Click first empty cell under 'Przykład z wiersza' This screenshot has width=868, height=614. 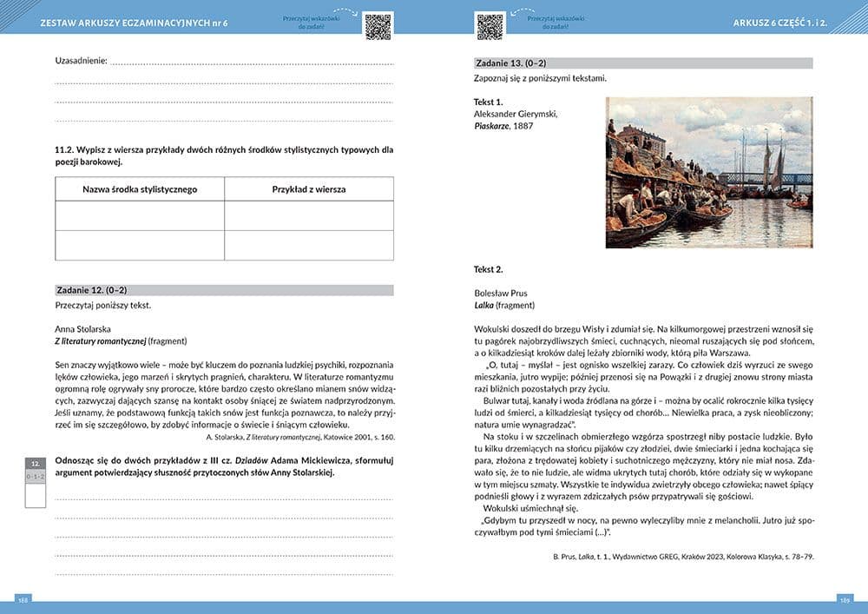(x=308, y=215)
